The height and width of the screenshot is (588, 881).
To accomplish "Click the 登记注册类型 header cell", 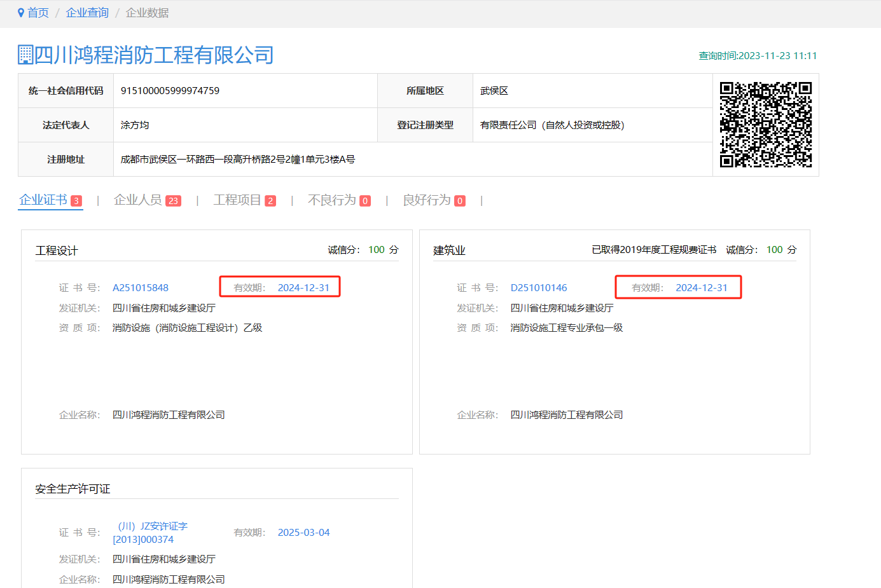I will click(426, 125).
